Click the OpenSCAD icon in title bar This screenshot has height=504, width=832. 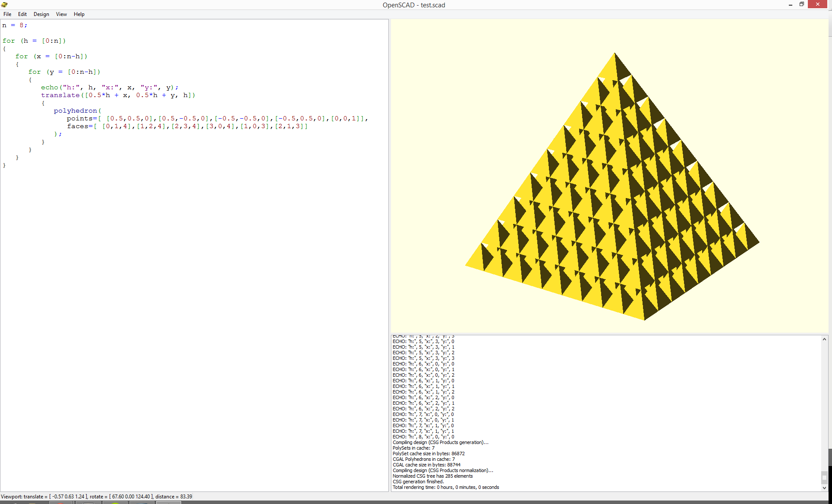pos(4,5)
